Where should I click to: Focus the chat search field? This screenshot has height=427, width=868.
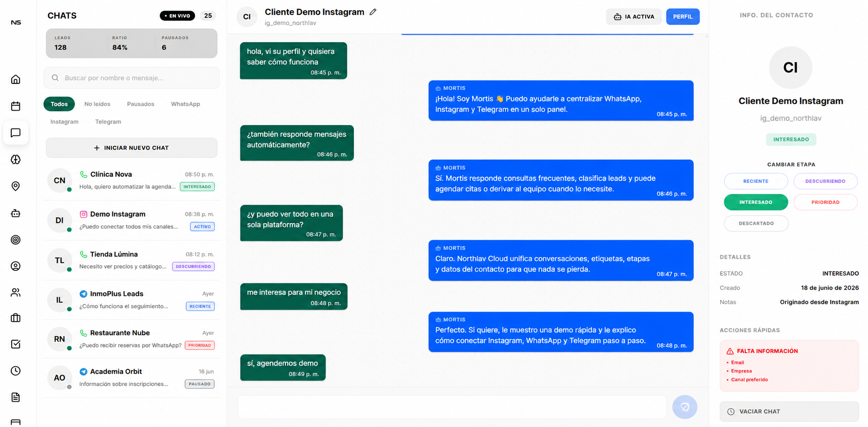point(132,78)
